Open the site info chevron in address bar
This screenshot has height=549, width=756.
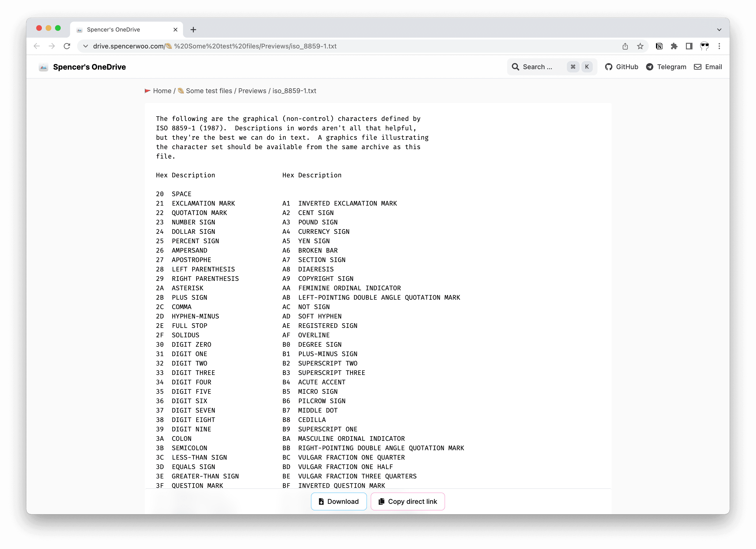pos(85,46)
